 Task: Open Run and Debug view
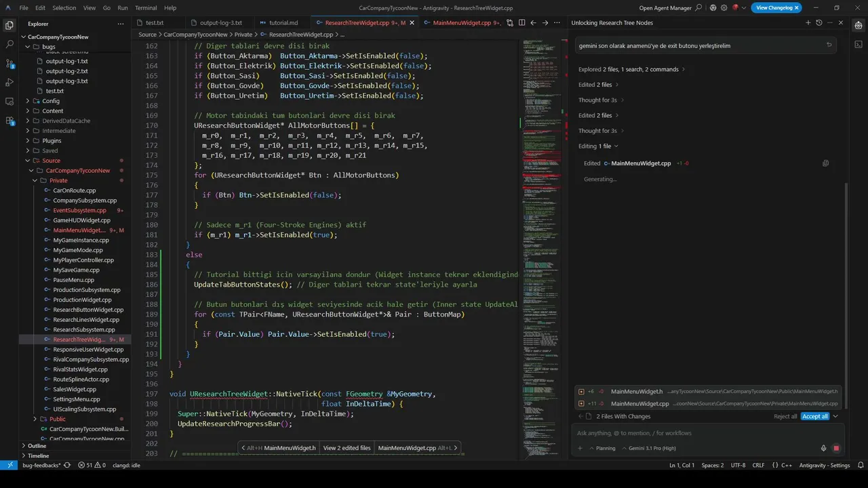tap(9, 82)
